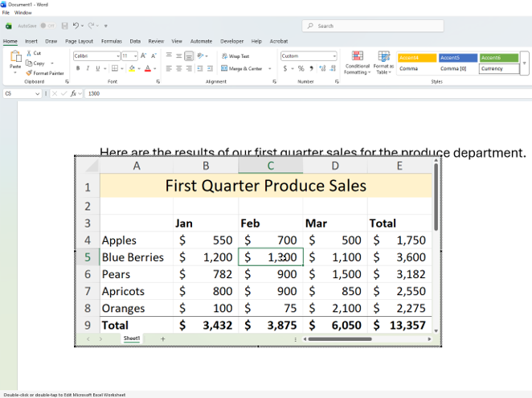Click the Decrease Decimal icon
This screenshot has height=398, width=532.
[x=333, y=68]
